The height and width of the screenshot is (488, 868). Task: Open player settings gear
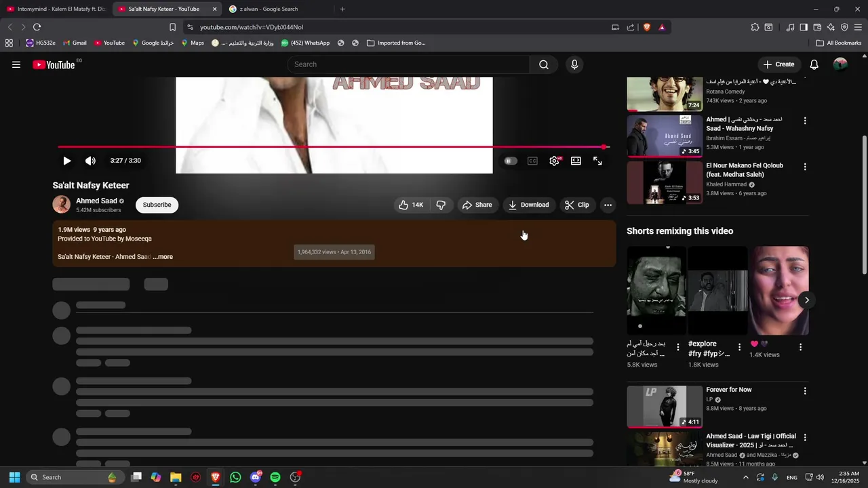tap(555, 161)
